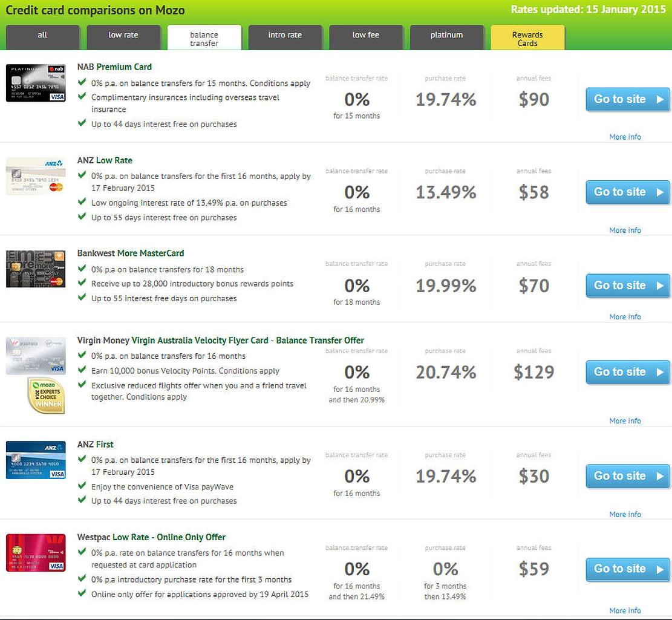This screenshot has width=672, height=620.
Task: Open the 'intro rate' tab
Action: (285, 38)
